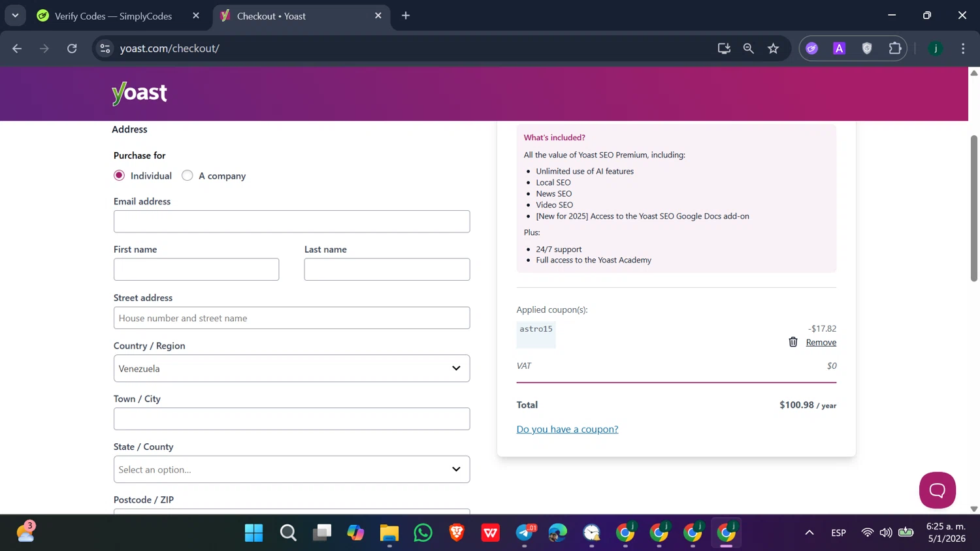Open clock and date 6:25 a. m.
The width and height of the screenshot is (980, 551).
946,533
